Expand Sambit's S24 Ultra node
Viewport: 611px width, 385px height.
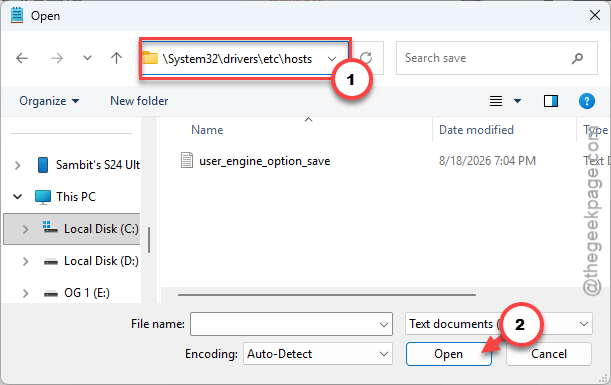(x=18, y=165)
